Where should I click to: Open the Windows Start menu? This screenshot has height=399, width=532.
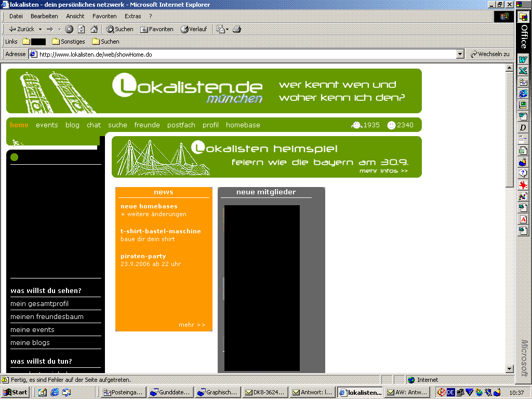(x=16, y=392)
